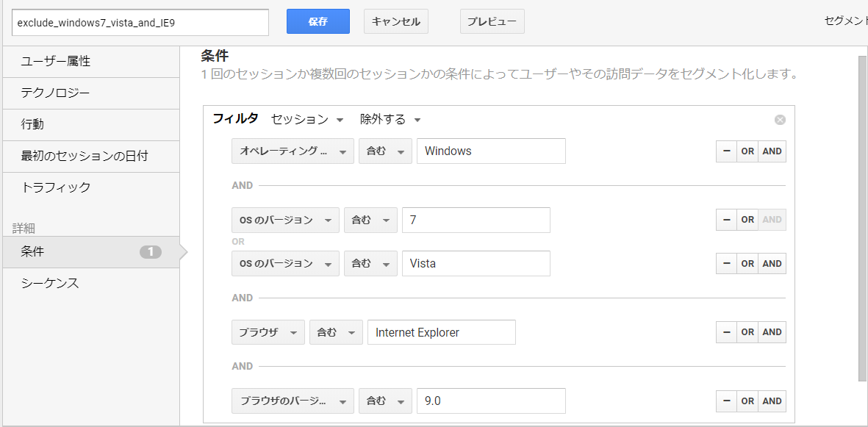Add OR condition to Internet Explorer row

(748, 332)
